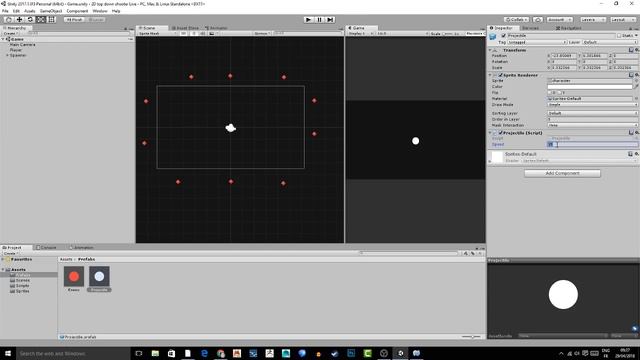Viewport: 640px width, 360px height.
Task: Select the Rect Transform tool
Action: (x=52, y=20)
